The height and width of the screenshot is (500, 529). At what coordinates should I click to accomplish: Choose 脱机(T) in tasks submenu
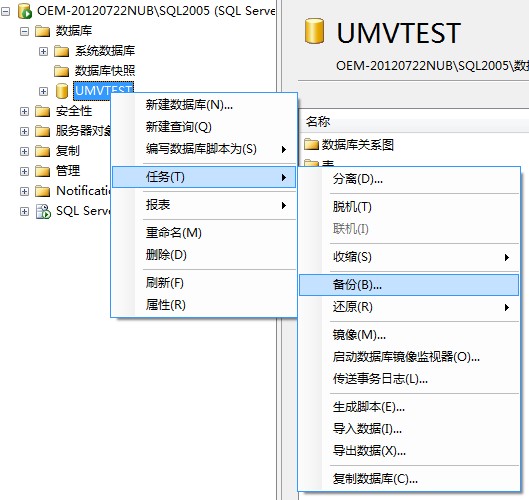point(409,207)
